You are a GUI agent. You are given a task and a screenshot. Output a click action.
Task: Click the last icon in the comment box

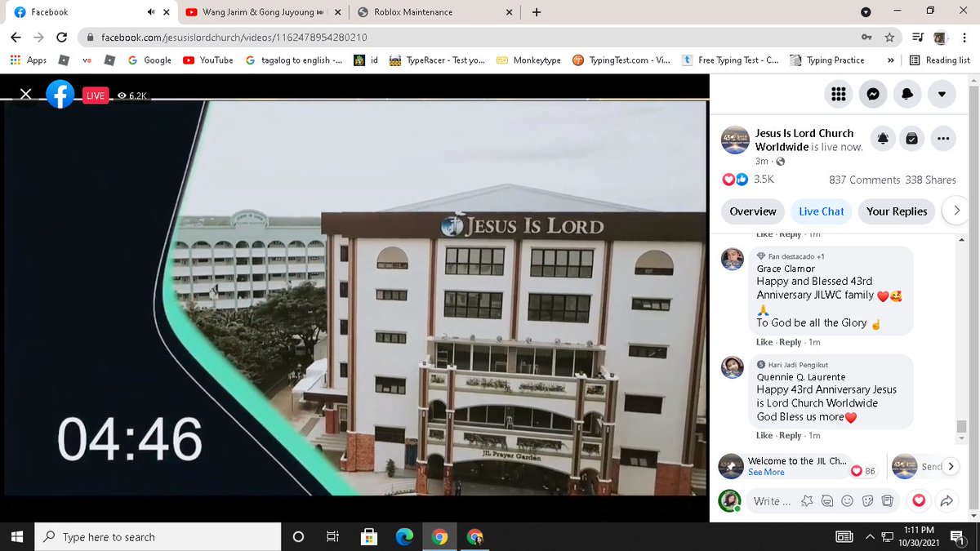[x=888, y=500]
